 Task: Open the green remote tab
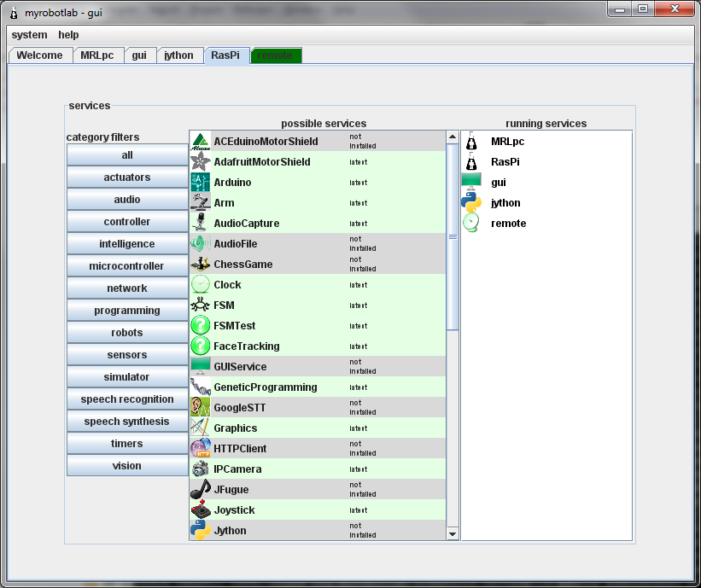pos(276,55)
